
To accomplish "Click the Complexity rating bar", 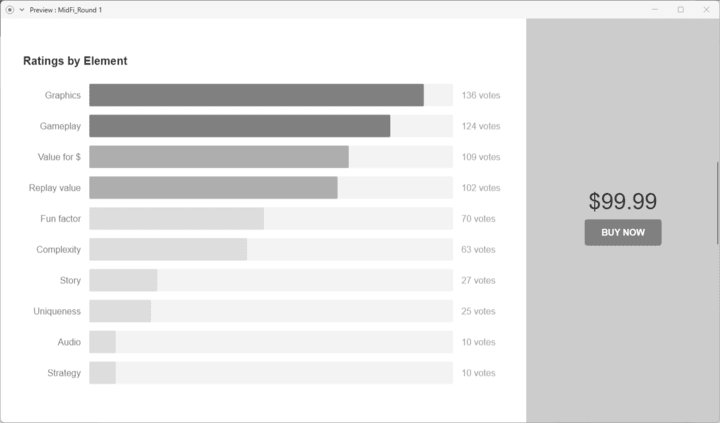I will coord(168,250).
